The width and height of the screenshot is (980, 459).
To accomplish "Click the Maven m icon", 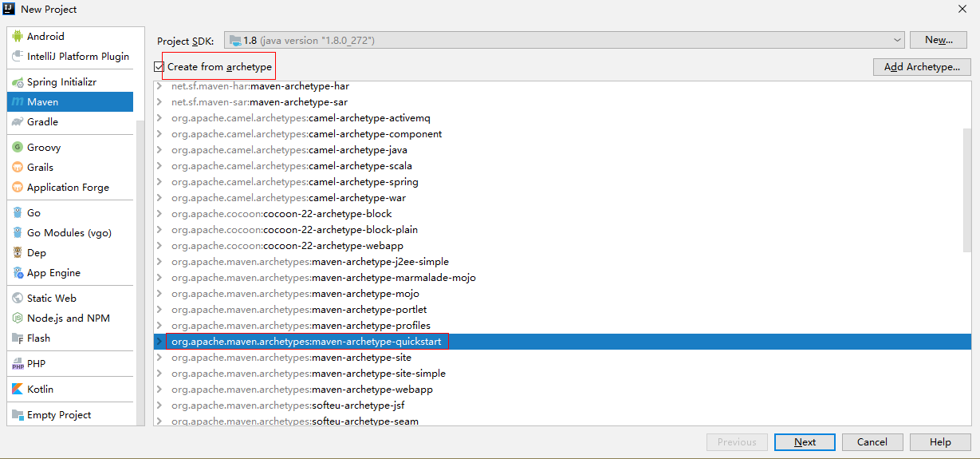I will [x=18, y=102].
